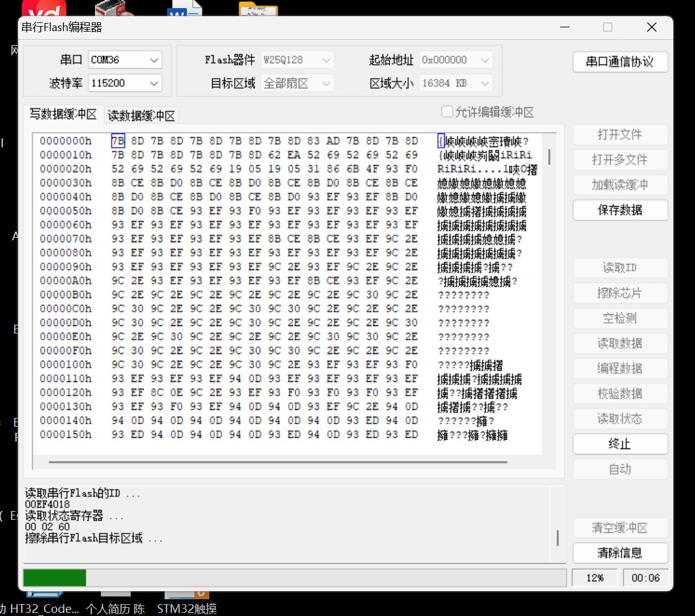This screenshot has height=616, width=695.
Task: Click the 打开多文件 button
Action: point(620,160)
